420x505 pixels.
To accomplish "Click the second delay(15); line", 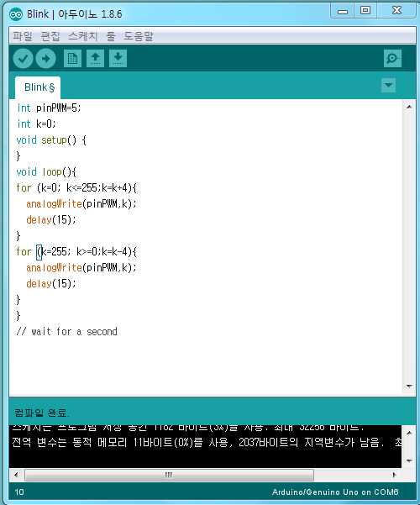I will pyautogui.click(x=51, y=284).
